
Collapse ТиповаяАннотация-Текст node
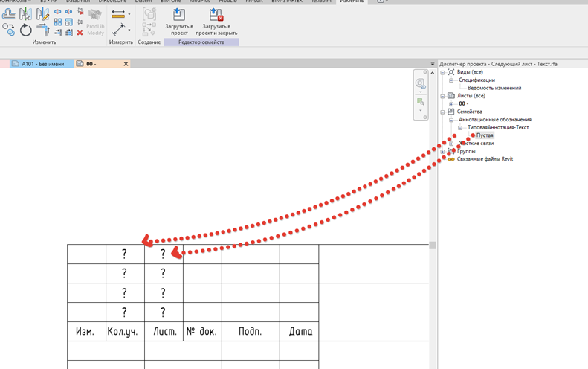(459, 128)
